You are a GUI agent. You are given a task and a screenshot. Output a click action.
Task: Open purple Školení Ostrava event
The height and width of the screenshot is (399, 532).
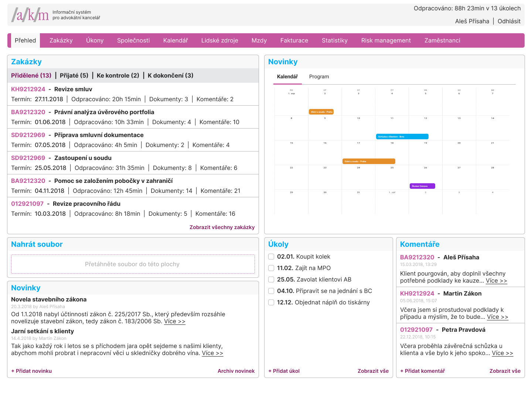422,186
